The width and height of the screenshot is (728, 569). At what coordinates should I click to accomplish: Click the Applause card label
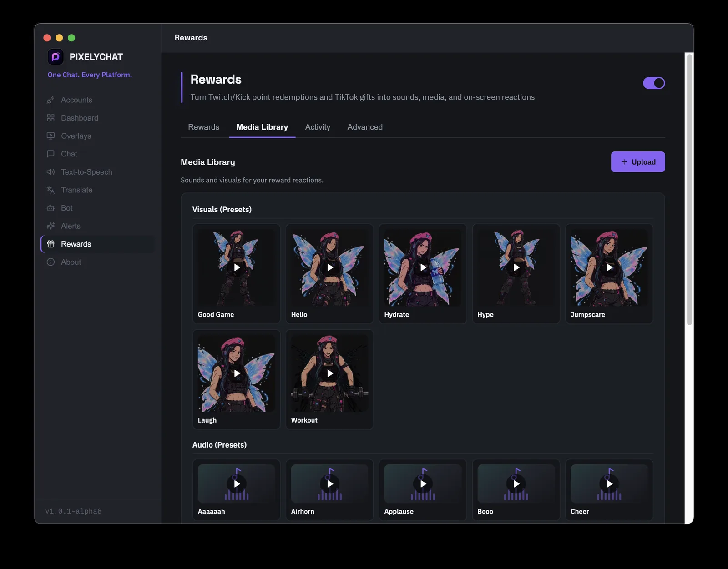(x=399, y=511)
